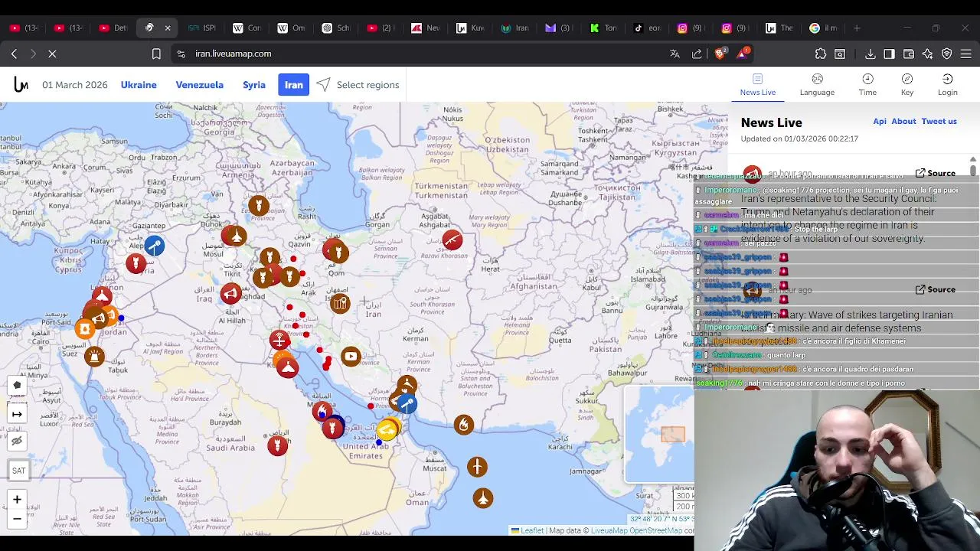Open the News Live tab
Viewport: 980px width, 551px height.
pos(758,85)
